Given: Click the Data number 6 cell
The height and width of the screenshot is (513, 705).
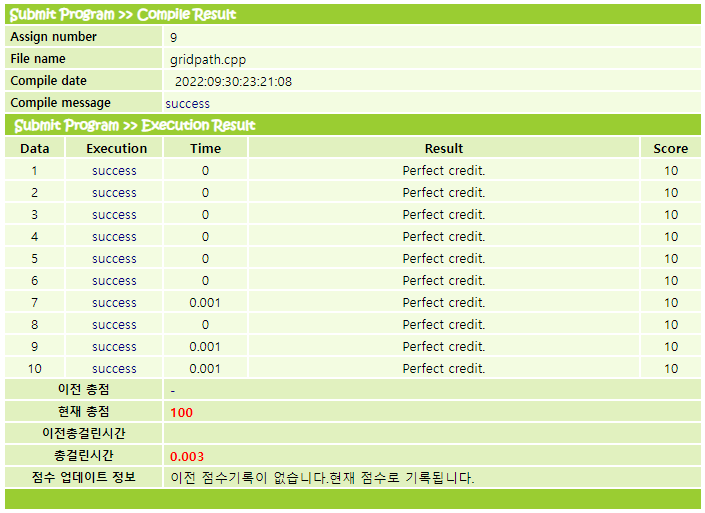Looking at the screenshot, I should point(35,281).
